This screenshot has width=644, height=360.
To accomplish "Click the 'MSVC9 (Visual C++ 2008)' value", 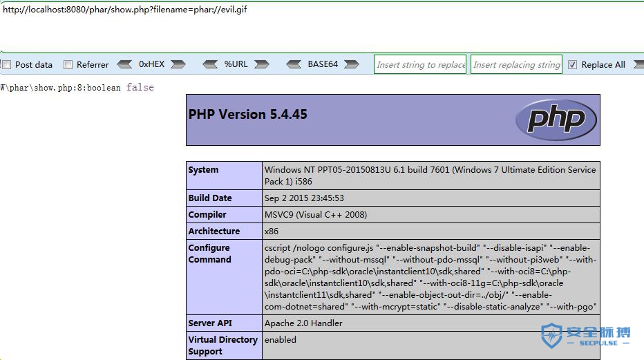I will coord(316,215).
